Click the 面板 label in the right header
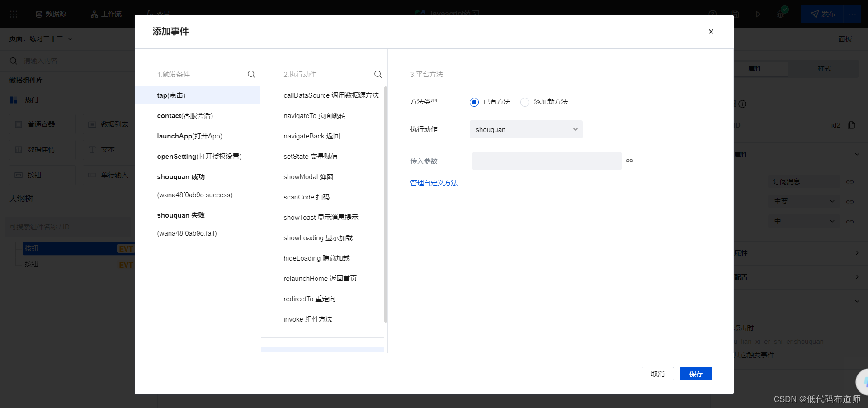 845,39
